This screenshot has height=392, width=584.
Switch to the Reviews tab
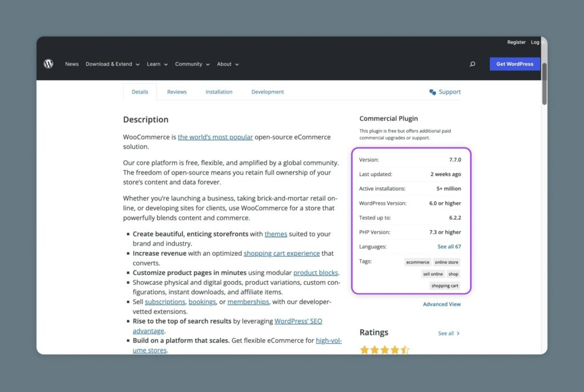click(x=177, y=92)
